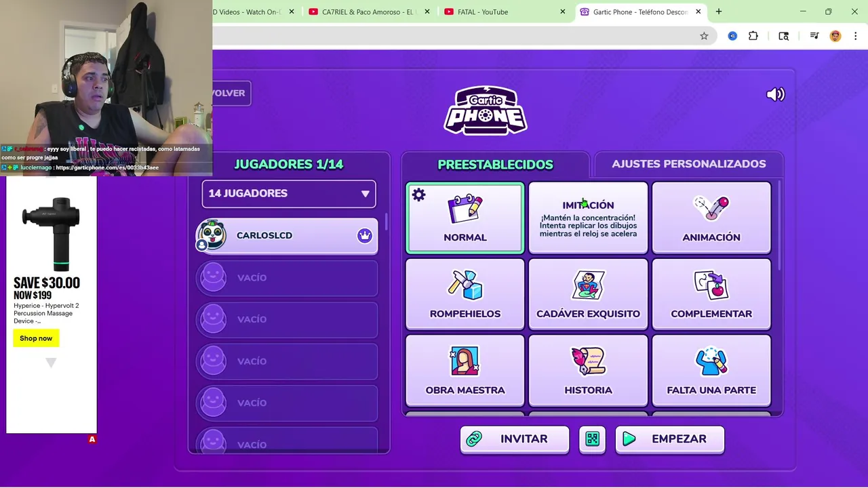
Task: Open the media controls music icon
Action: coord(814,36)
